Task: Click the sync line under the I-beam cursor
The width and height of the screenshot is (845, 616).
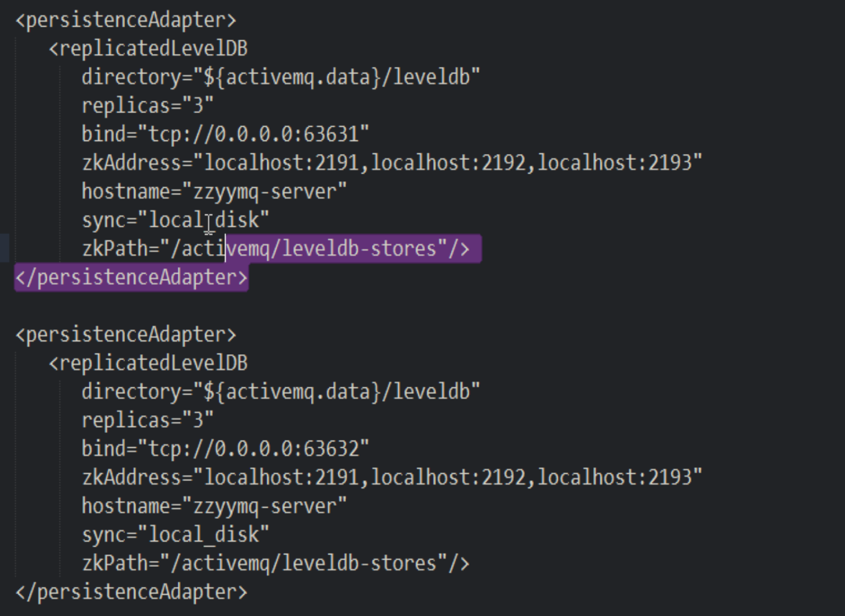Action: coord(175,220)
